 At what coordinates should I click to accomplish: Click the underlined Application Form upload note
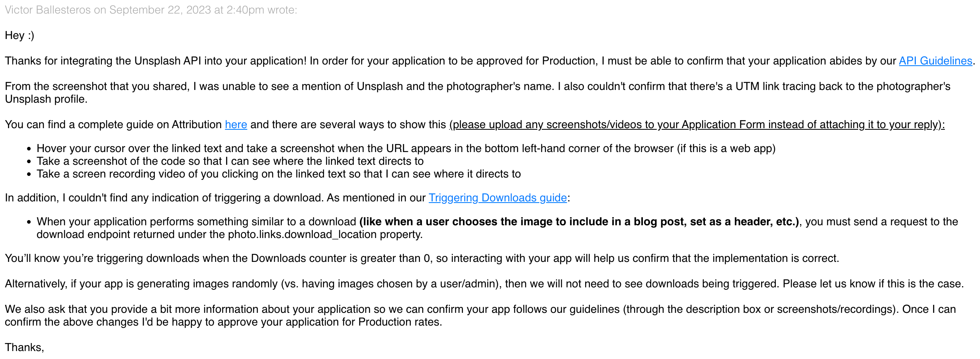(x=697, y=125)
